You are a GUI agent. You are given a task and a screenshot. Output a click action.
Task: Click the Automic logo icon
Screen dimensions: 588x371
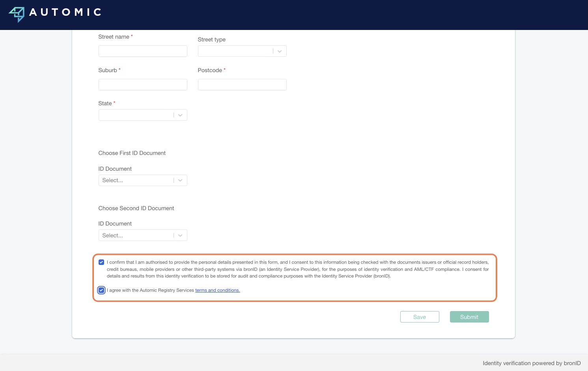[17, 14]
